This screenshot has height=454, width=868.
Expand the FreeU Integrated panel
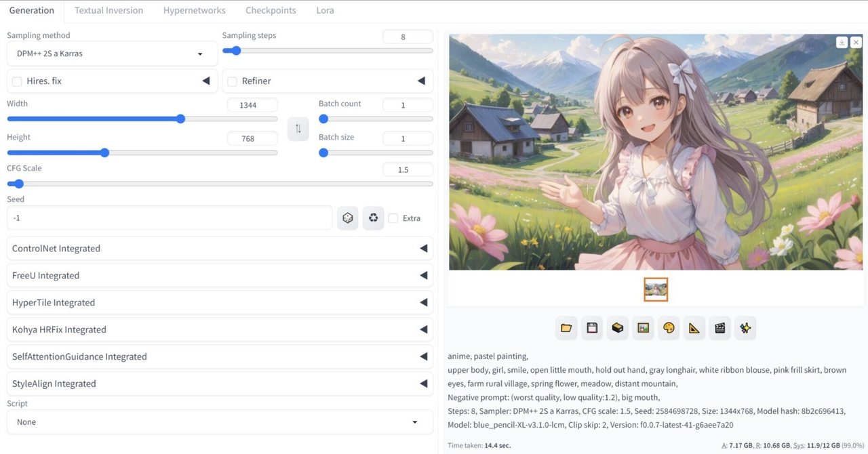(x=218, y=275)
